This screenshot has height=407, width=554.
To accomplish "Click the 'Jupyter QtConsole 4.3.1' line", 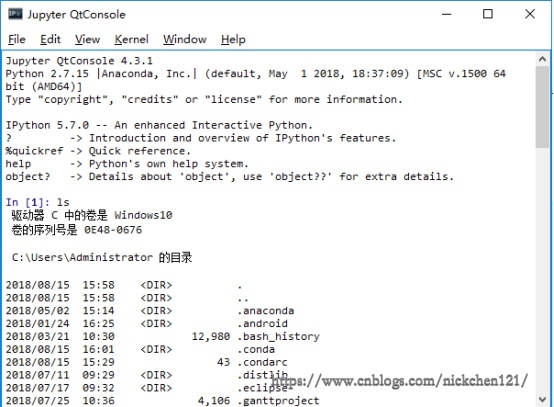I will point(79,61).
